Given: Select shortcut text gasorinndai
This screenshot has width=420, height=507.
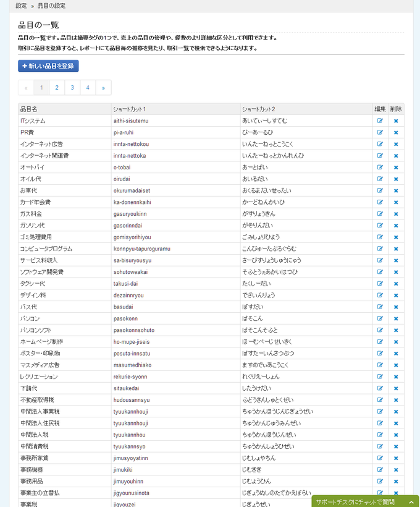Looking at the screenshot, I should 128,226.
